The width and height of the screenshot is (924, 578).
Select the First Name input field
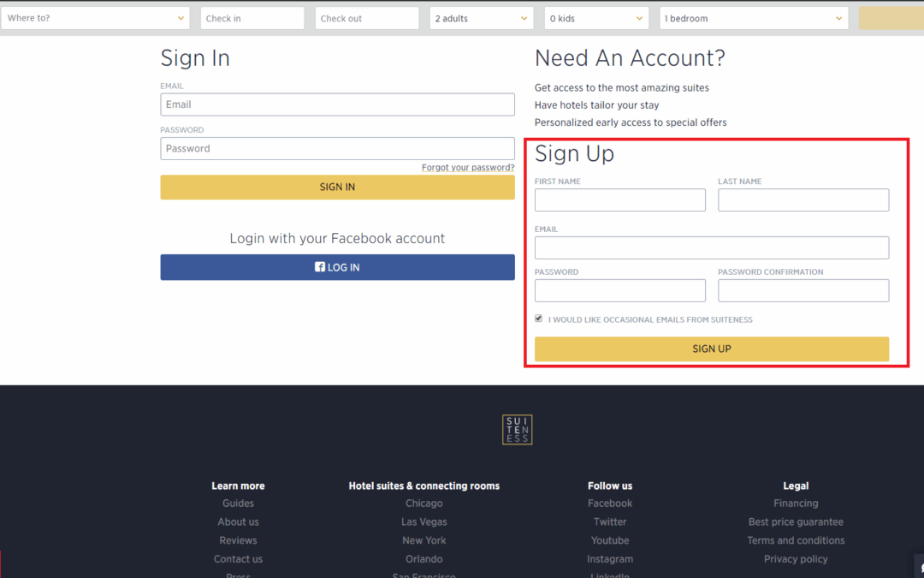click(619, 200)
